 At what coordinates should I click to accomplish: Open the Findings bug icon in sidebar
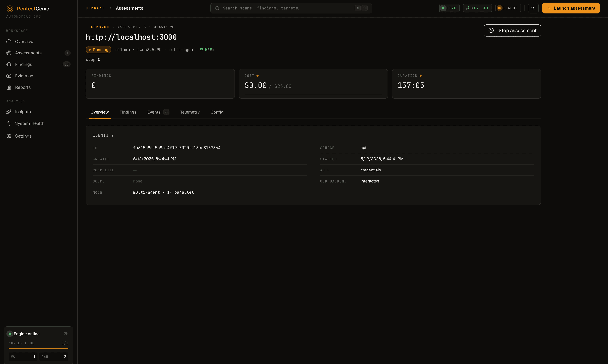(x=9, y=64)
